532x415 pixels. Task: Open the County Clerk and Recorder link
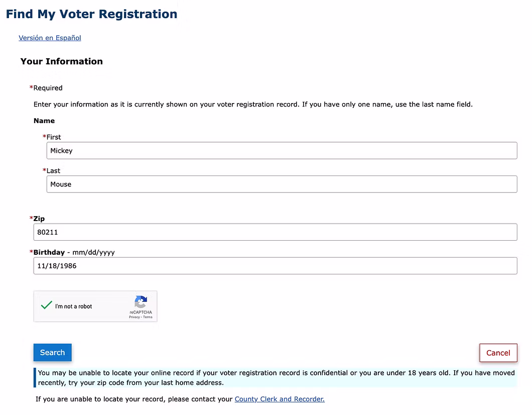(279, 398)
